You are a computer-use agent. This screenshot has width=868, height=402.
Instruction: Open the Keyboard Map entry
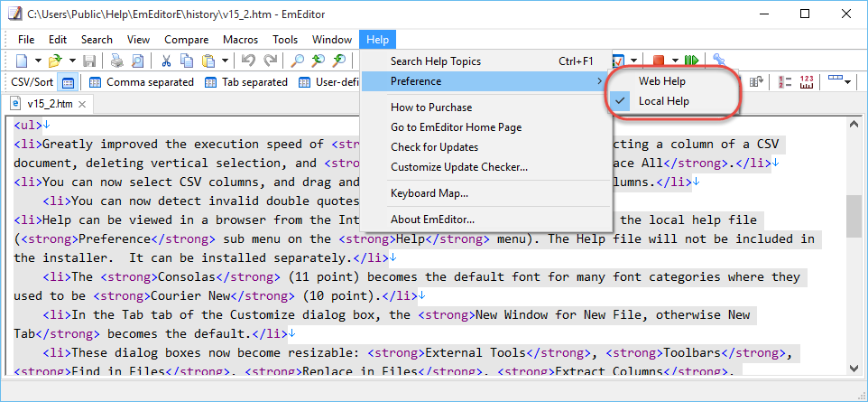coord(486,193)
